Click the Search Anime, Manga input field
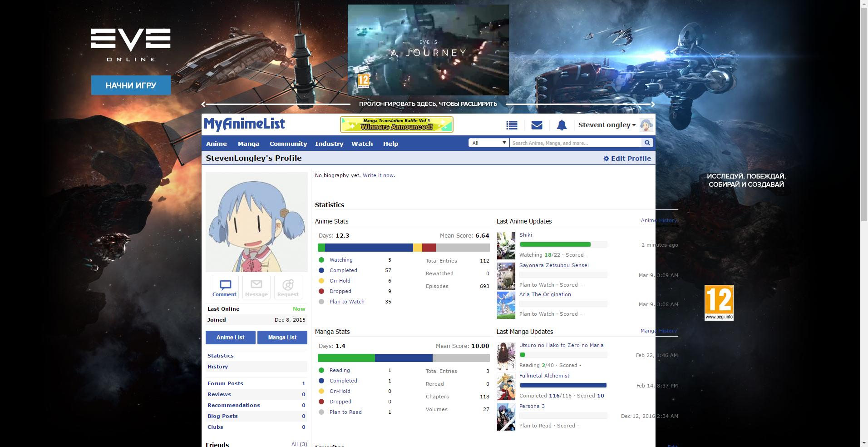The image size is (868, 447). (x=575, y=143)
